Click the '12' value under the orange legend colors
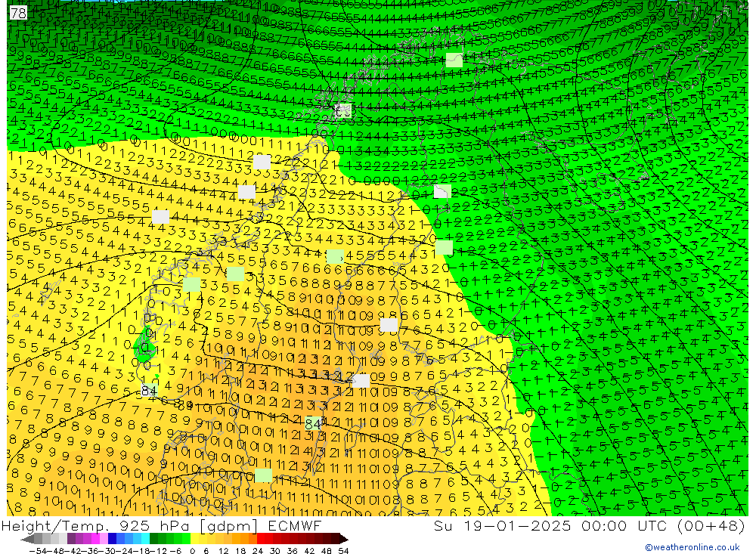Screen dimensions: 756x554 coord(223,550)
